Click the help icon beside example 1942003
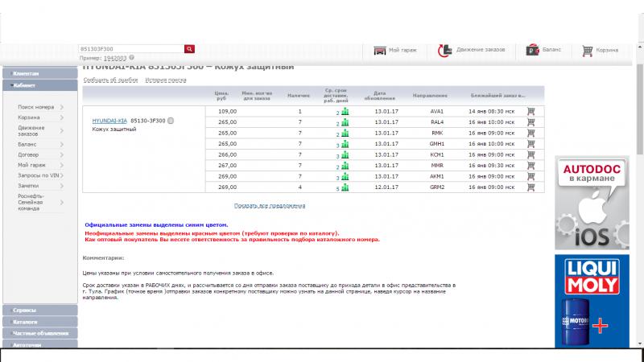 131,58
